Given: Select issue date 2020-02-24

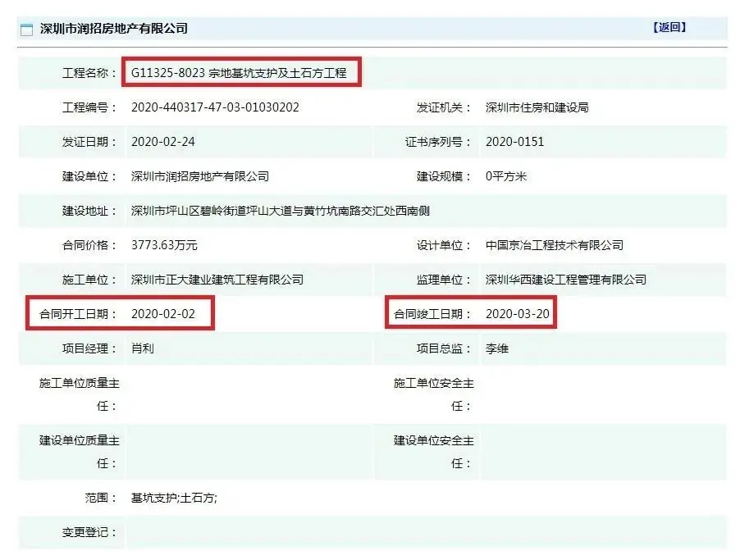Looking at the screenshot, I should (163, 142).
